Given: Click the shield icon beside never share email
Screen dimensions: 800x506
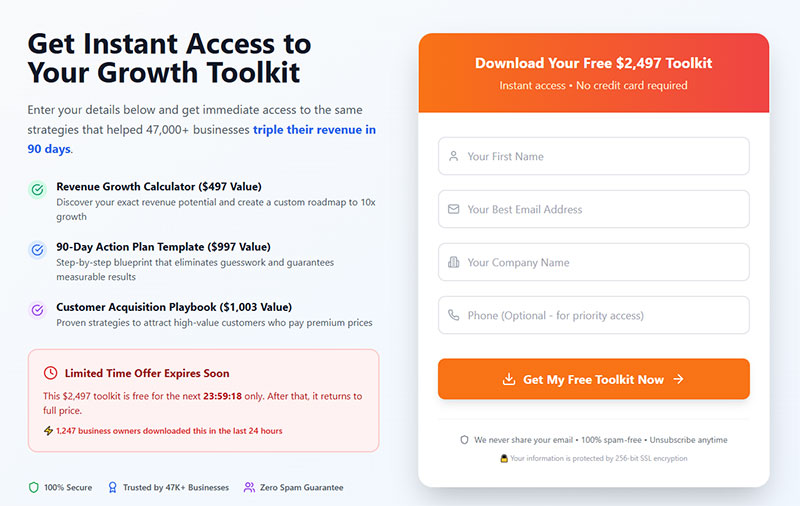Looking at the screenshot, I should pos(464,440).
